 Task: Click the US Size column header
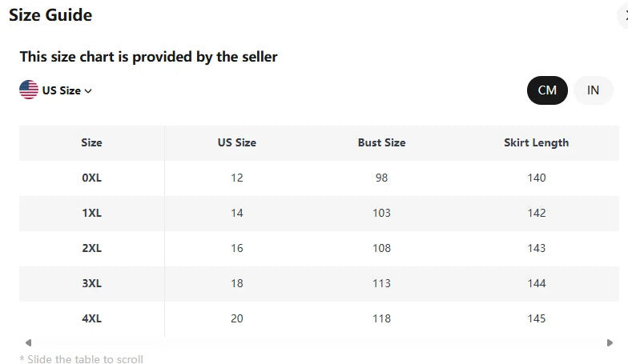click(x=237, y=142)
